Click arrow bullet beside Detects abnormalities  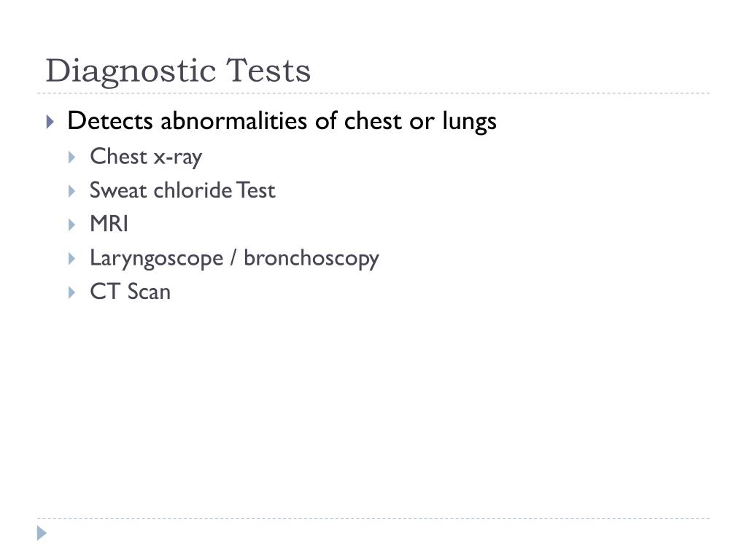point(50,122)
